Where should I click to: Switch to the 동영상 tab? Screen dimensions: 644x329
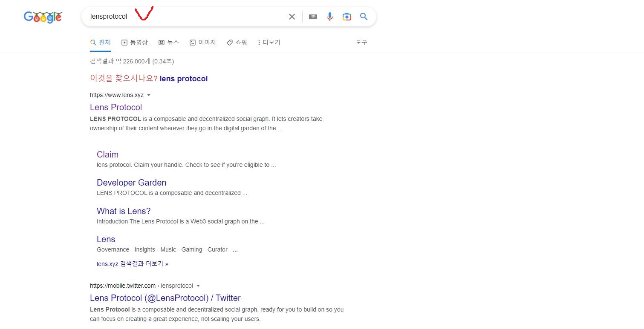click(x=135, y=43)
